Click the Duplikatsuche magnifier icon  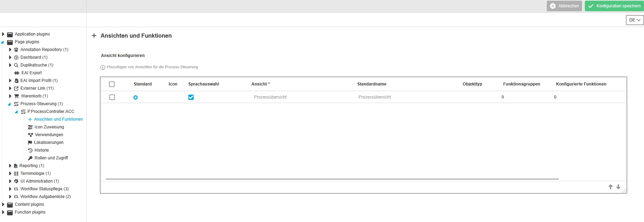[x=16, y=65]
